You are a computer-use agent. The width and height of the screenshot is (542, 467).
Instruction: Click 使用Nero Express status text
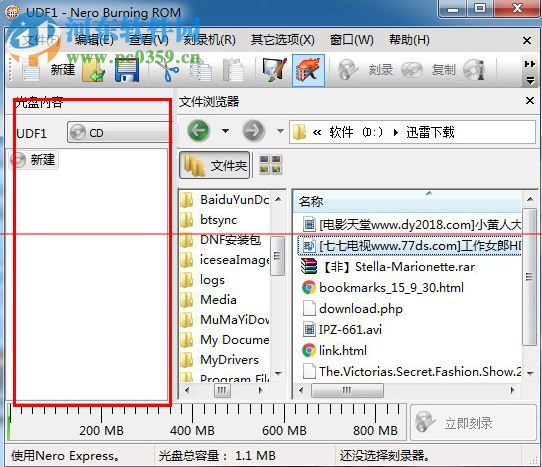65,456
